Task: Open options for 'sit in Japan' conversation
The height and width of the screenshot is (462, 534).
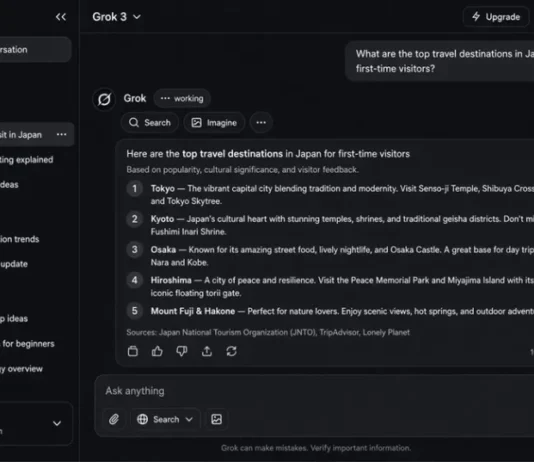Action: click(62, 134)
